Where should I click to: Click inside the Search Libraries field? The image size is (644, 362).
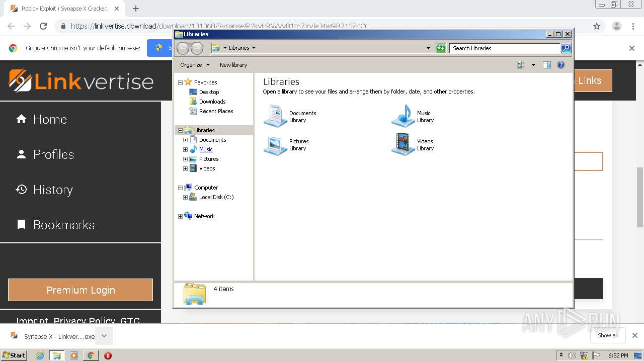505,48
